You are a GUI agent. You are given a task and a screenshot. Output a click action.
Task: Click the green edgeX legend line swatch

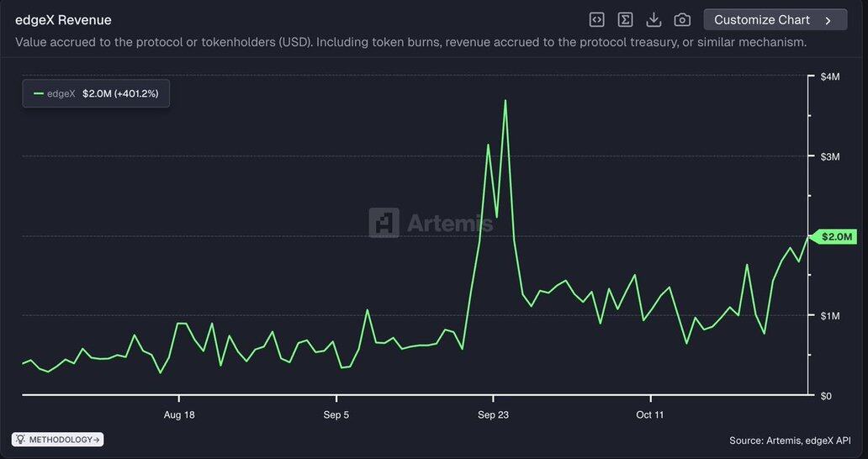pyautogui.click(x=39, y=93)
